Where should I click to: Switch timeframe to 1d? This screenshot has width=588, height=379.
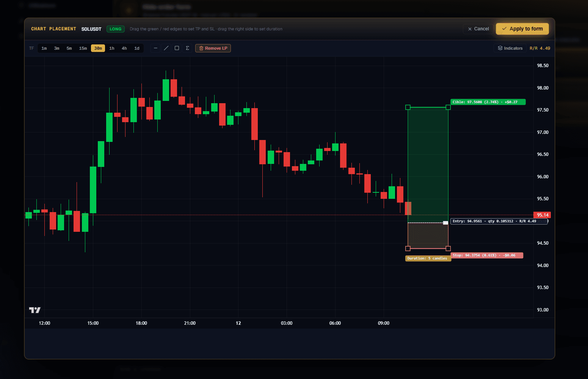[x=137, y=48]
